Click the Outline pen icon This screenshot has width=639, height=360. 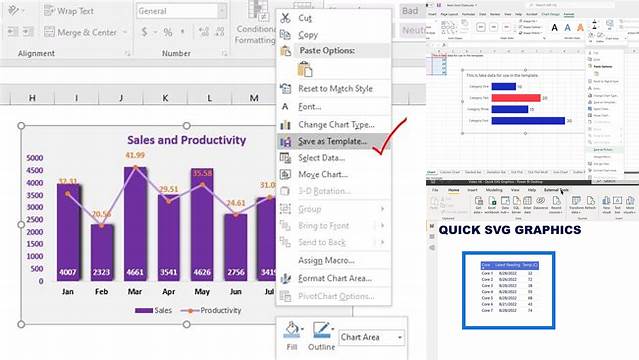point(321,330)
